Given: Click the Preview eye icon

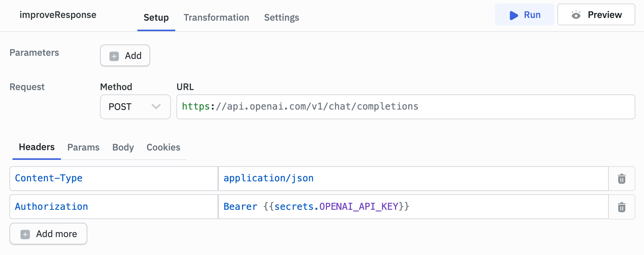Looking at the screenshot, I should pyautogui.click(x=576, y=15).
